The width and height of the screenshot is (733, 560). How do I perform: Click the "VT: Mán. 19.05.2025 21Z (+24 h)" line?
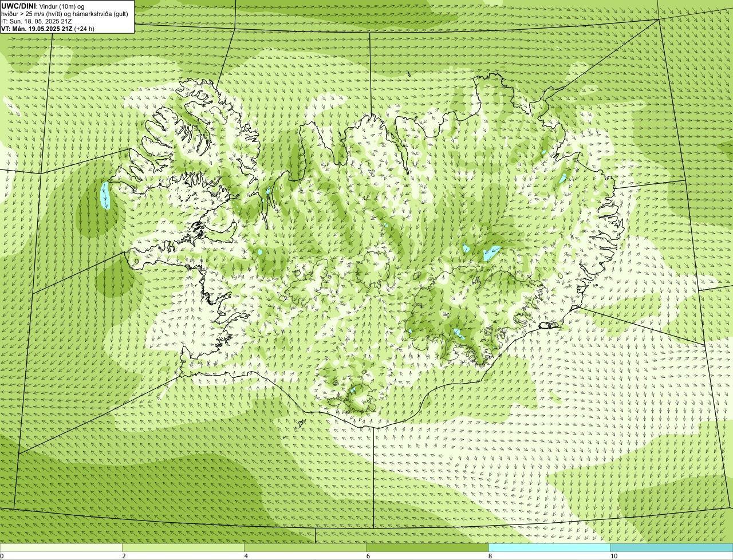click(x=48, y=29)
